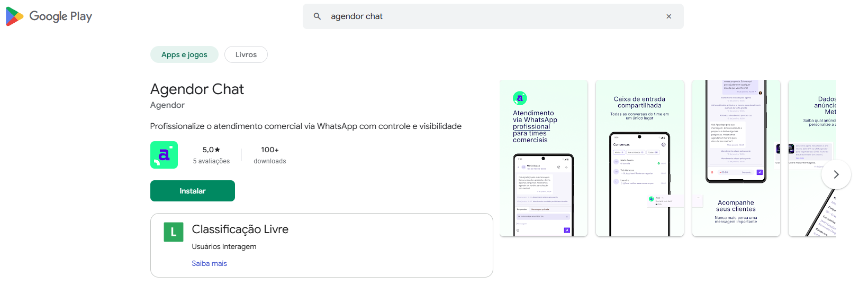Open the 'Saiba mais' link
868x286 pixels.
(209, 263)
